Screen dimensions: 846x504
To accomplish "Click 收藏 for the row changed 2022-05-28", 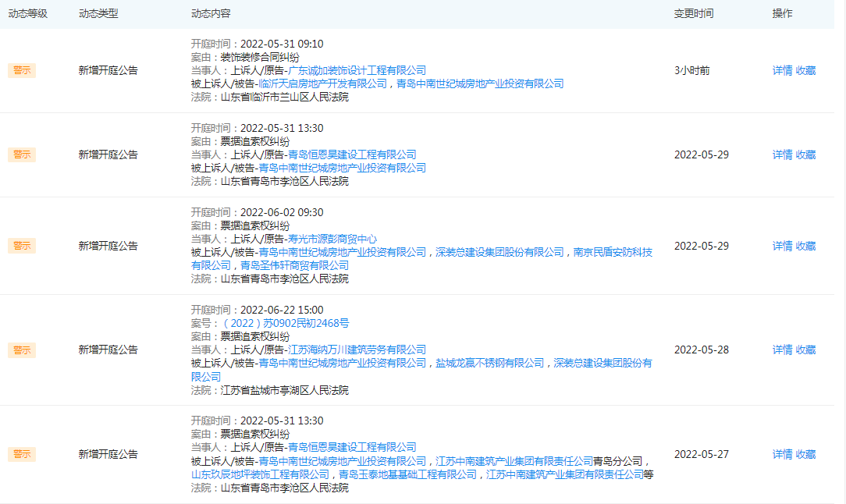I will pyautogui.click(x=805, y=350).
